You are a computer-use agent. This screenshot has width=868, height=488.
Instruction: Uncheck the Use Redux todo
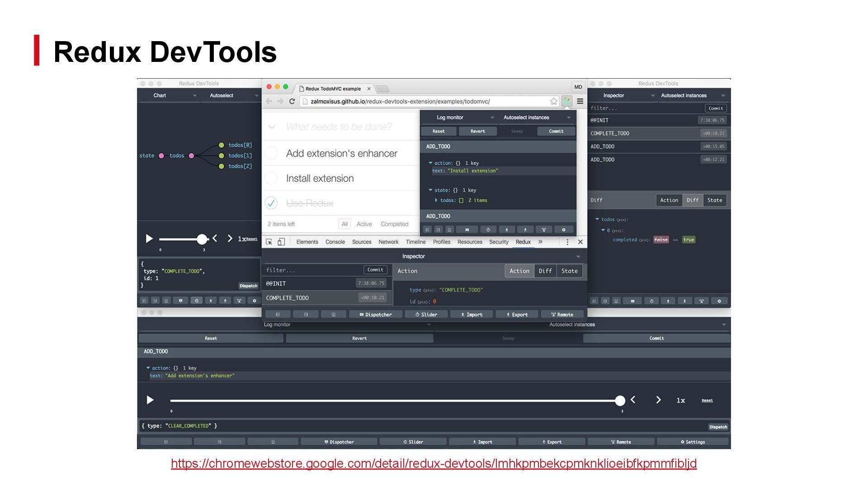(x=271, y=203)
